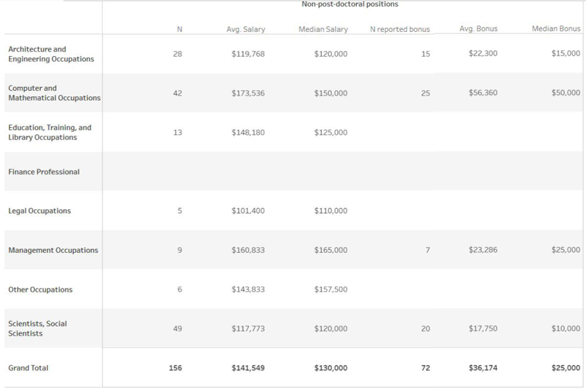This screenshot has height=392, width=586.
Task: Click the 'Architecture and Engineering Occupations' row label
Action: (x=51, y=54)
